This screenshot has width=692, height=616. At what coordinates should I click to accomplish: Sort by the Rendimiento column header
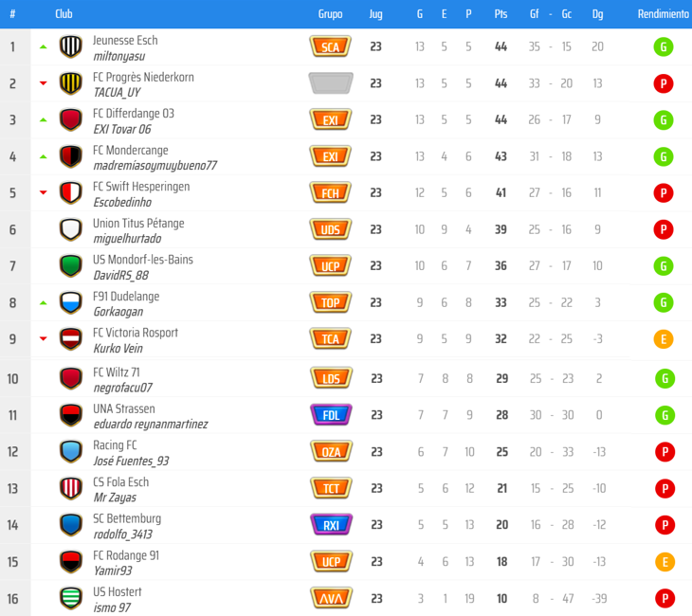click(x=664, y=14)
